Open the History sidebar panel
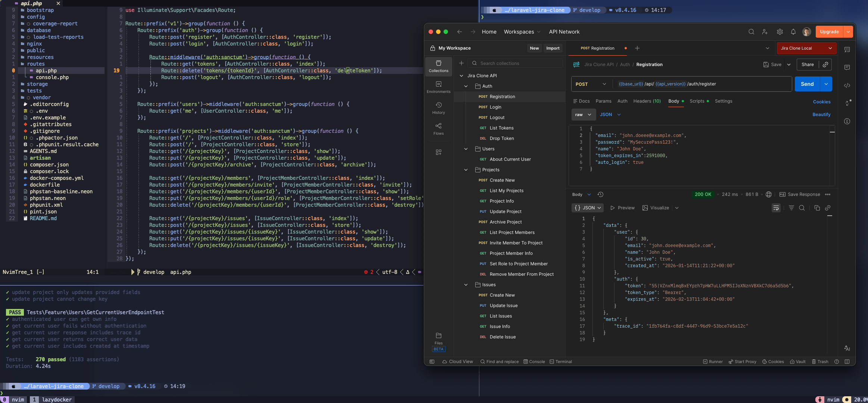868x403 pixels. coord(438,108)
